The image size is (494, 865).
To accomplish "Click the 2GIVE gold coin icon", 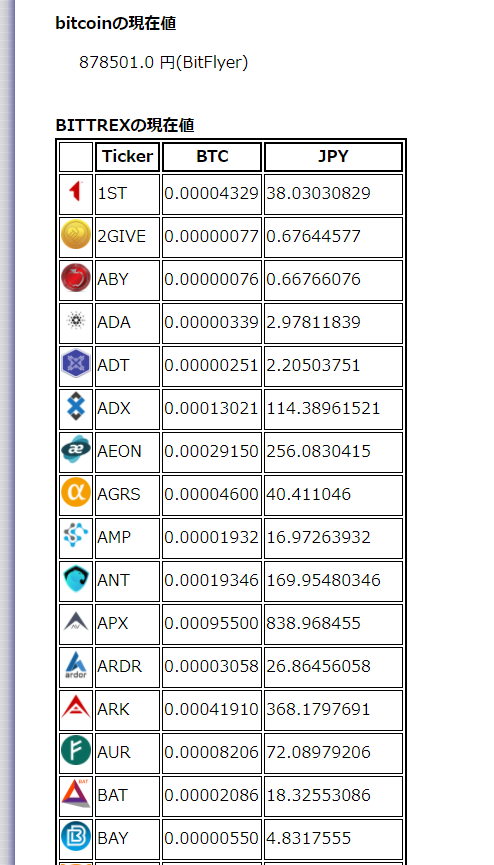I will tap(76, 235).
